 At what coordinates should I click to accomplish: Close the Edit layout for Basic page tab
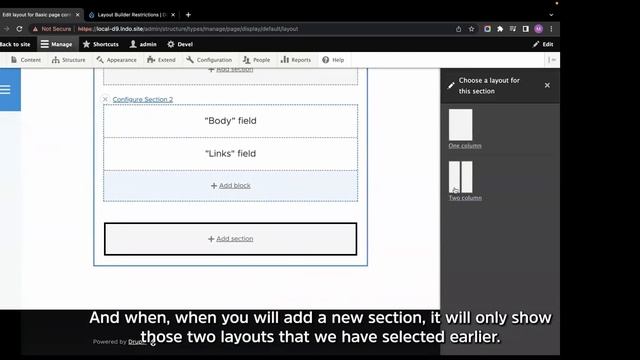(78, 15)
